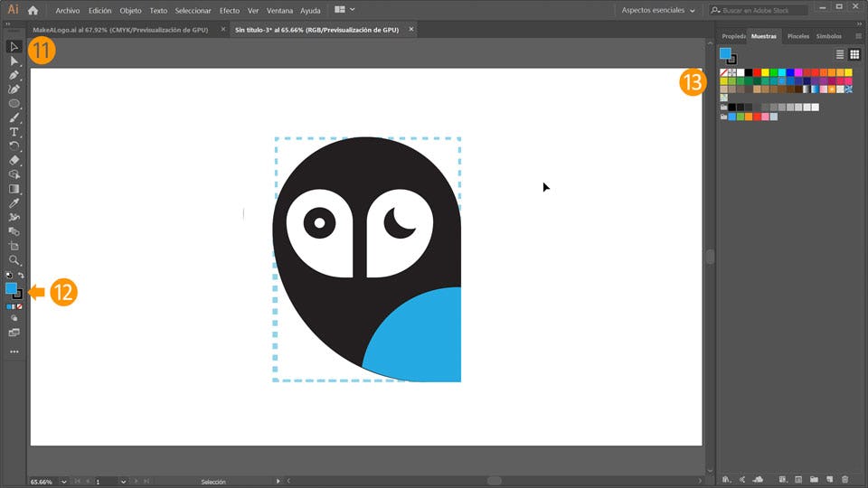The width and height of the screenshot is (868, 488).
Task: Swap fill and stroke colors
Action: click(21, 275)
